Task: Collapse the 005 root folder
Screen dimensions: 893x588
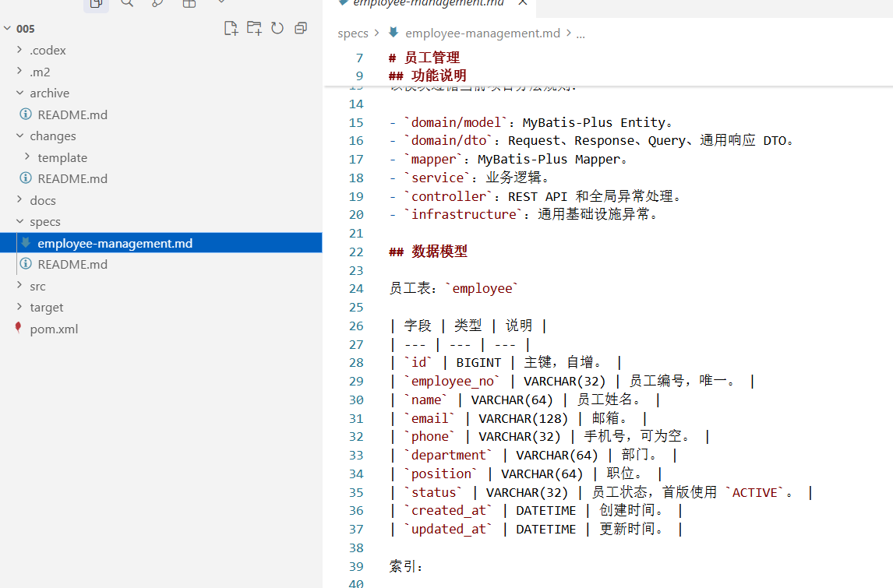Action: point(8,28)
